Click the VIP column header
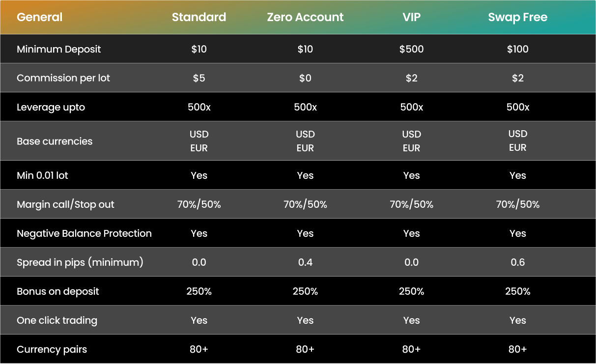596x364 pixels. click(411, 17)
